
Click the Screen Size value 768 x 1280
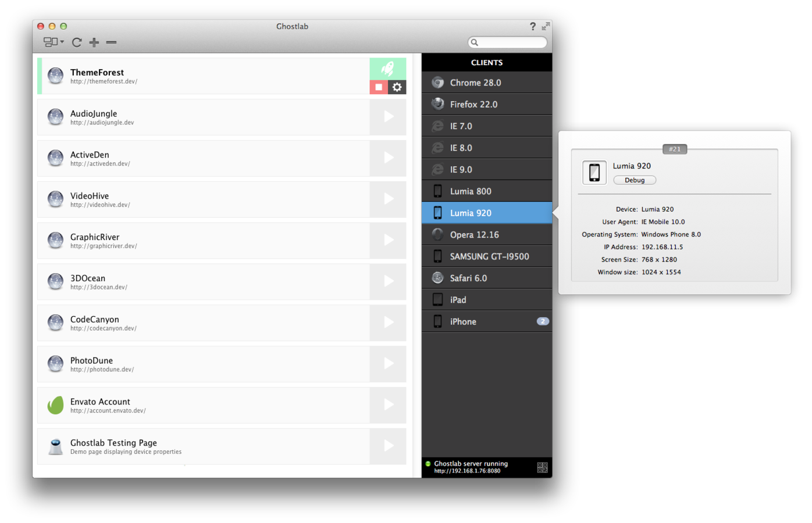[659, 260]
